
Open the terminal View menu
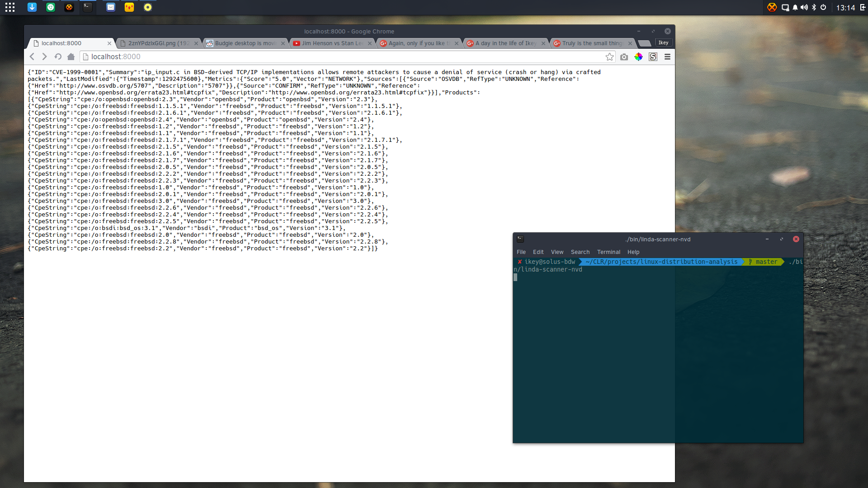pos(557,252)
